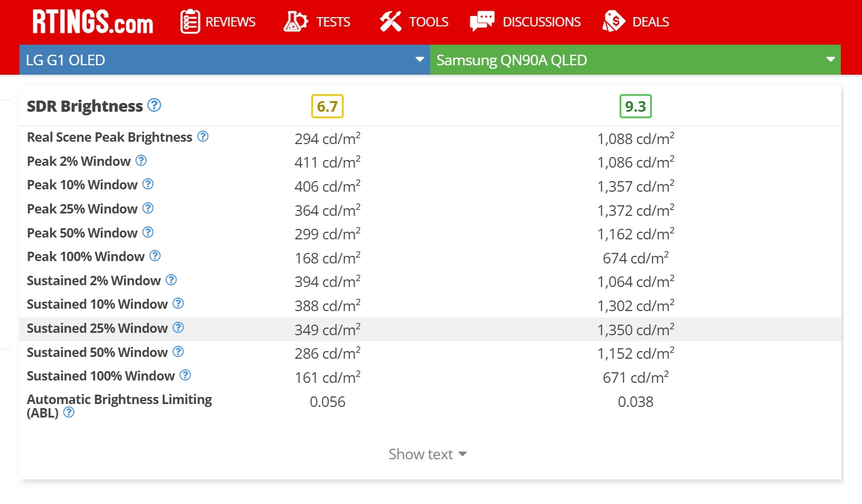This screenshot has width=862, height=504.
Task: Open help icon for Peak 100% Window
Action: click(x=155, y=256)
